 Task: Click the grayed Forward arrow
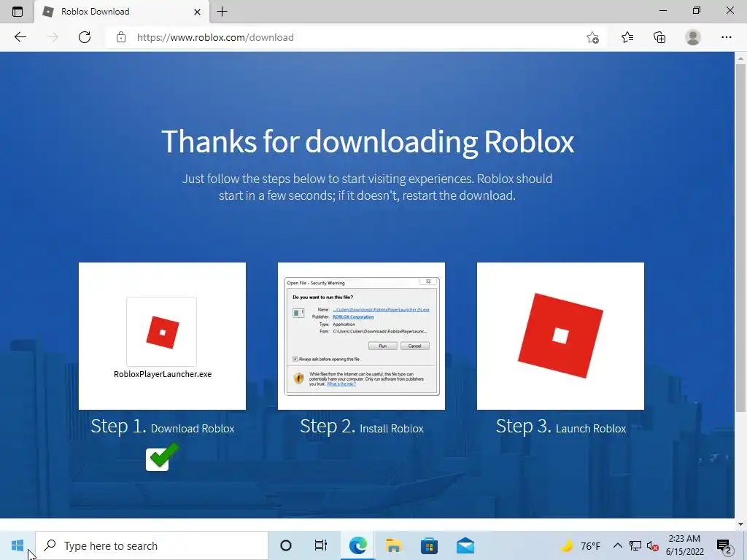(x=53, y=37)
